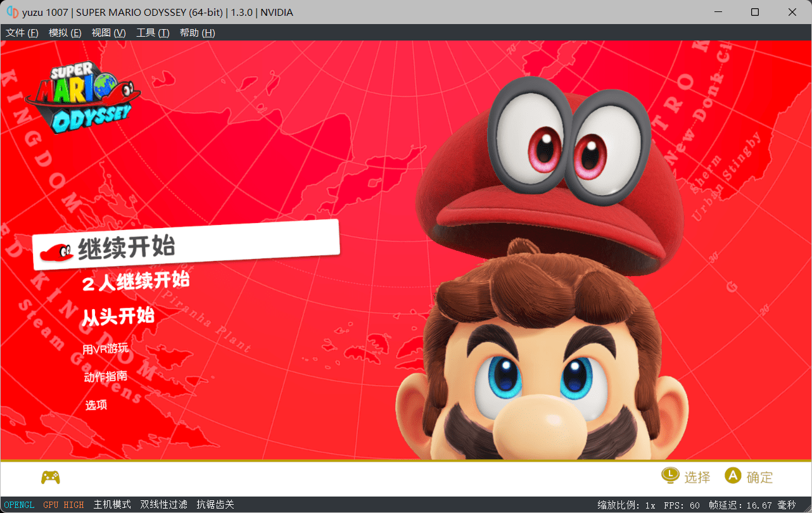Click the 帧延迟: 16.67 毫秒 readout
812x513 pixels.
coord(752,505)
